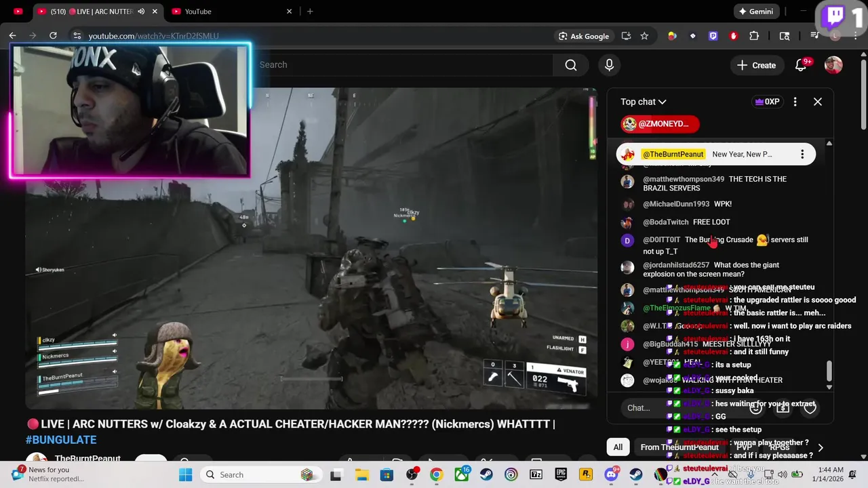Show more filter chips with the arrow
Viewport: 868px width, 488px height.
point(821,447)
